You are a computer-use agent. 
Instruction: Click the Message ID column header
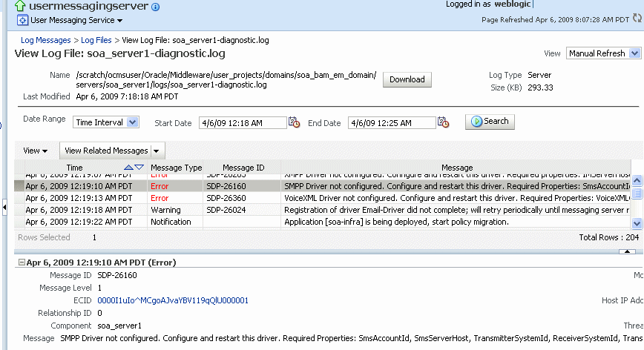(243, 168)
